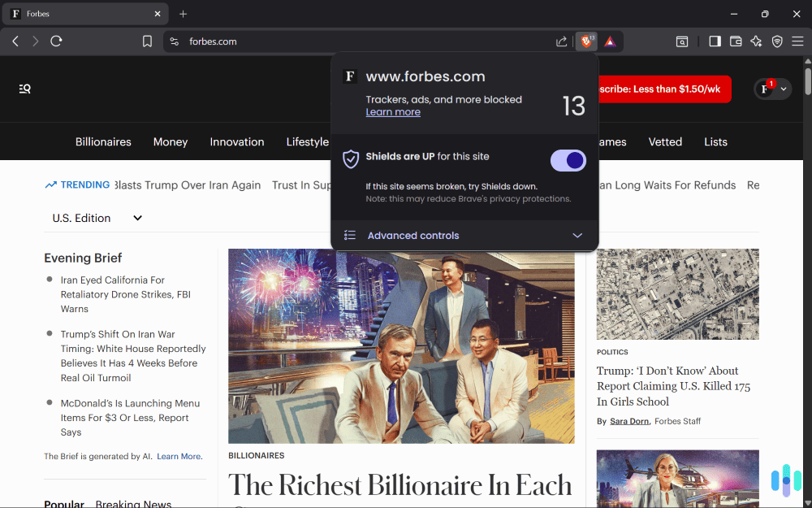Bookmark the page with the bookmark icon

[x=147, y=41]
